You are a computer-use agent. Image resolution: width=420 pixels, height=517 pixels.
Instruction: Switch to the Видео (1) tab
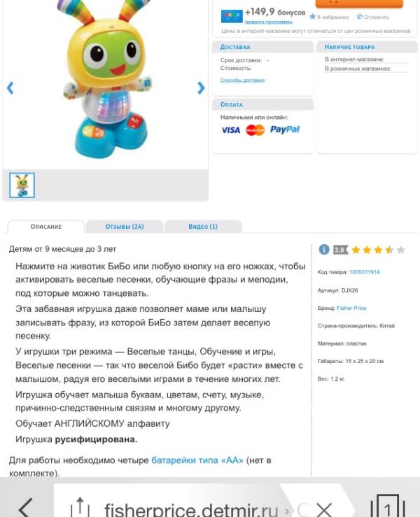point(203,227)
